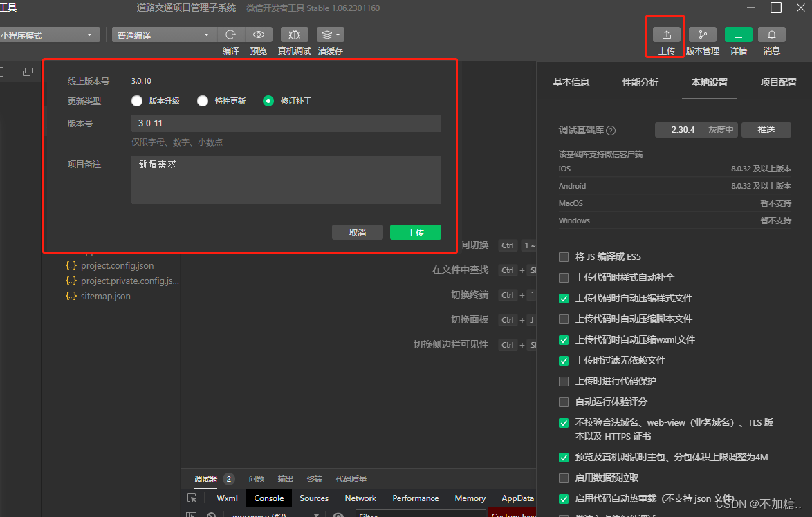Click the Details (详情) toolbar icon

(x=738, y=35)
